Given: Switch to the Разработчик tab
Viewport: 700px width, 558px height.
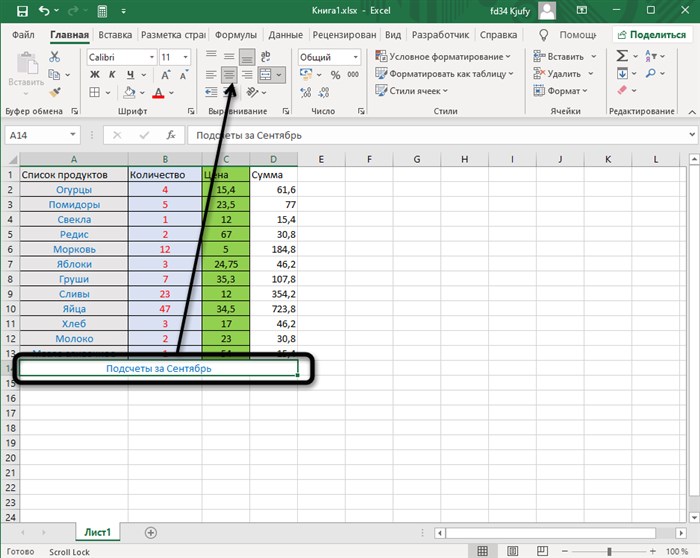Looking at the screenshot, I should point(440,35).
